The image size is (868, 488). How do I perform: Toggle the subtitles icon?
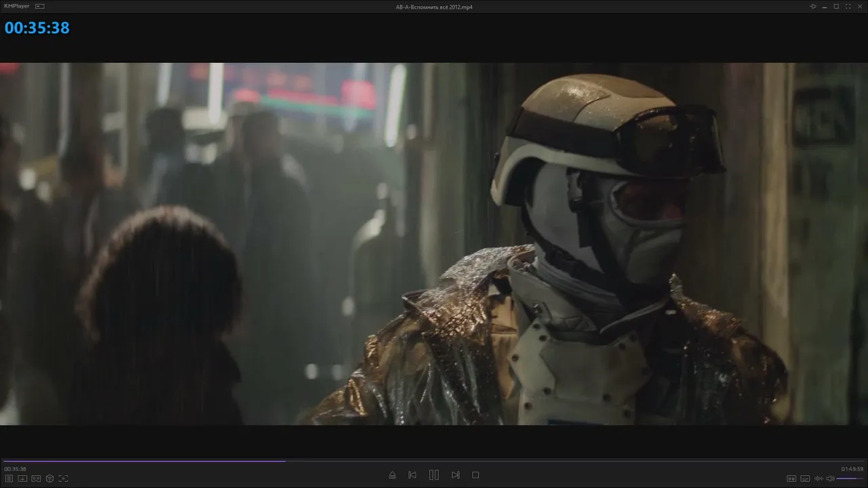[x=805, y=479]
